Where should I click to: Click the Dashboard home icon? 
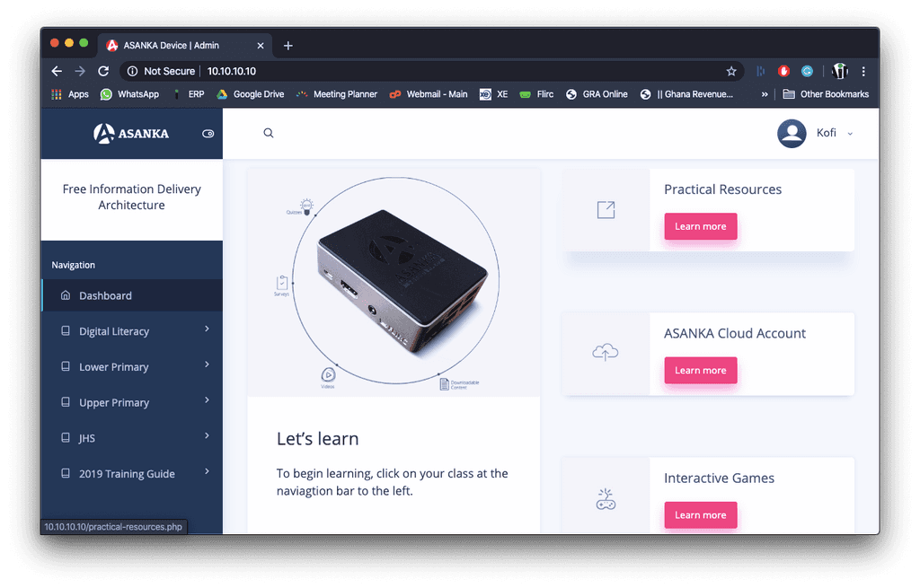coord(66,294)
